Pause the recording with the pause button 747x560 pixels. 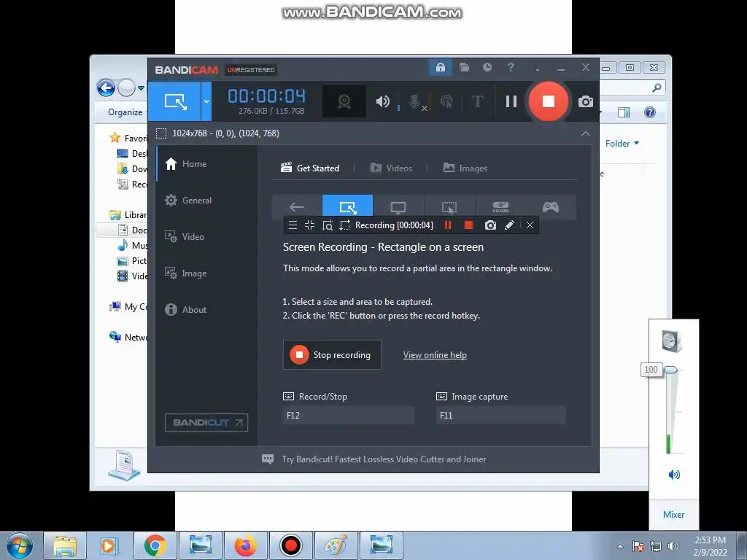coord(511,101)
